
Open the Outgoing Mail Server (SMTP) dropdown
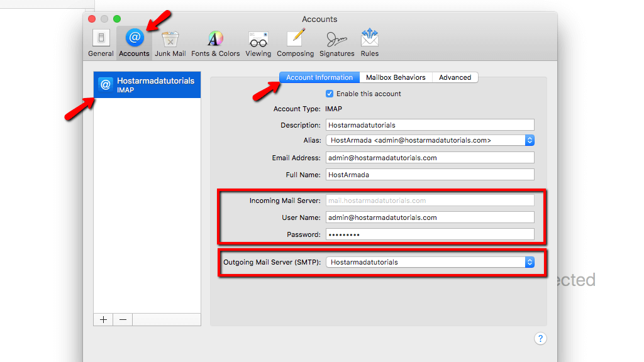pyautogui.click(x=430, y=262)
